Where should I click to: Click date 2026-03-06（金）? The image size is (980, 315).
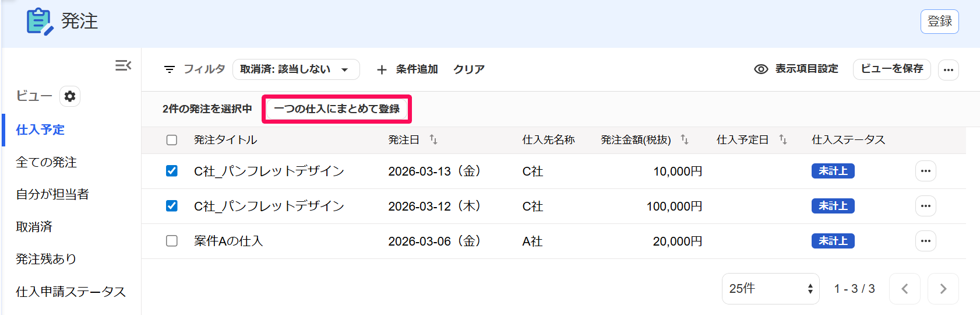435,242
